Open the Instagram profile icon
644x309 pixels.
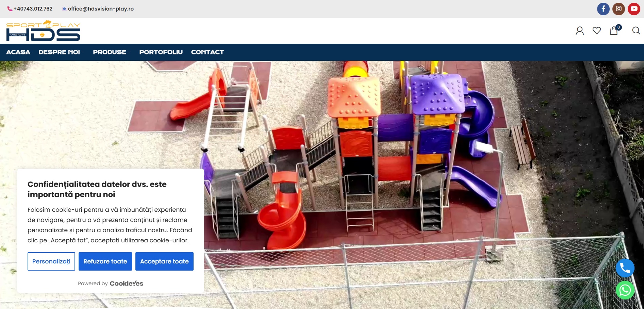618,9
